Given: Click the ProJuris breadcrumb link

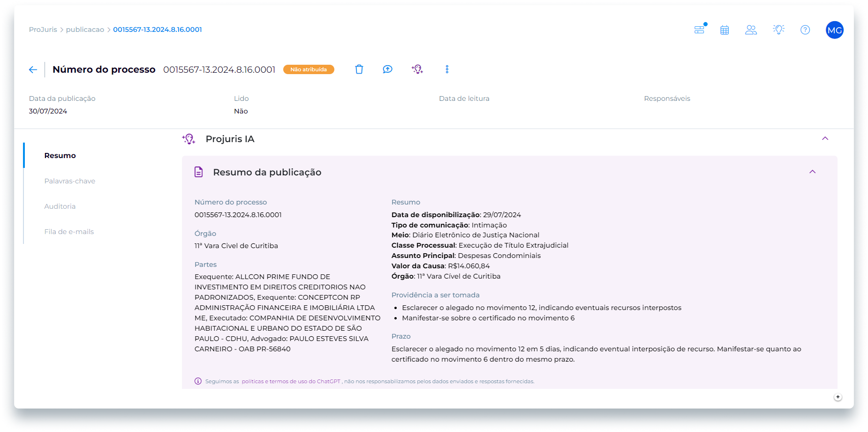Looking at the screenshot, I should [43, 29].
